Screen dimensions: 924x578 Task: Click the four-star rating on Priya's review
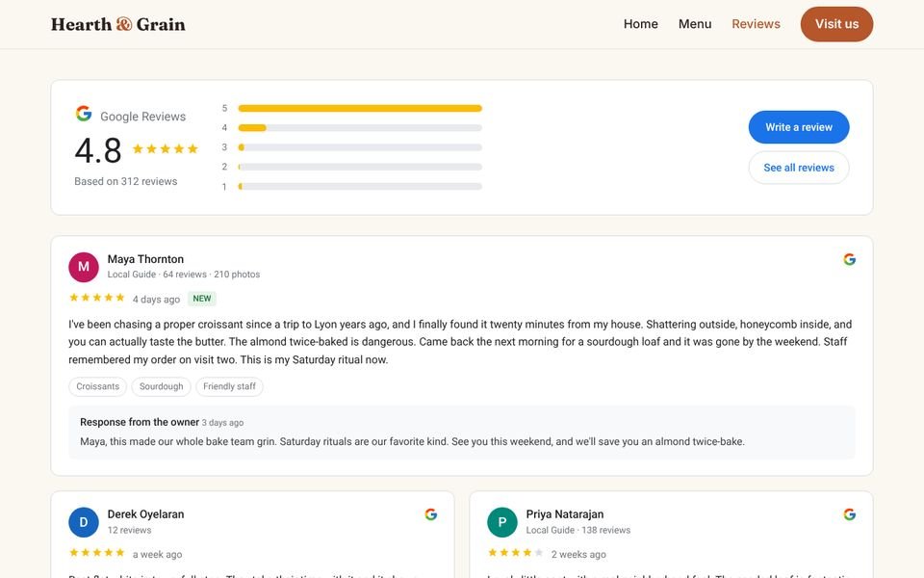515,553
